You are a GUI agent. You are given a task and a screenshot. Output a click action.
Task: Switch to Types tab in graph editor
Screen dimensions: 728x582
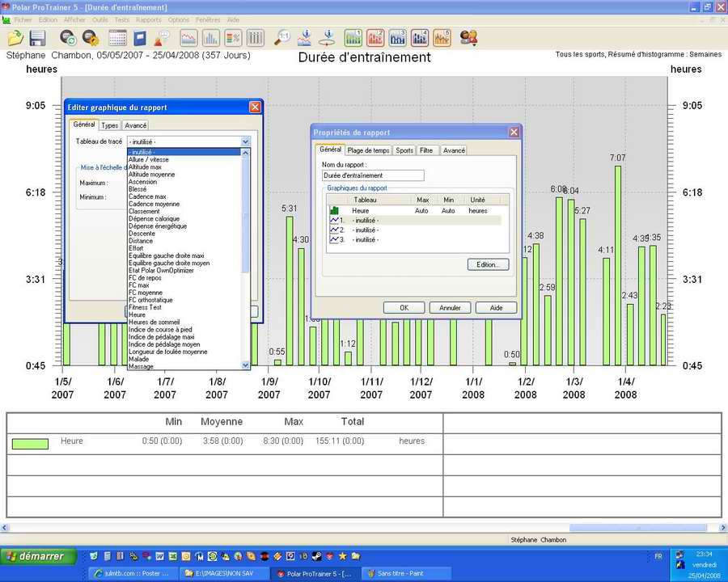[x=110, y=125]
